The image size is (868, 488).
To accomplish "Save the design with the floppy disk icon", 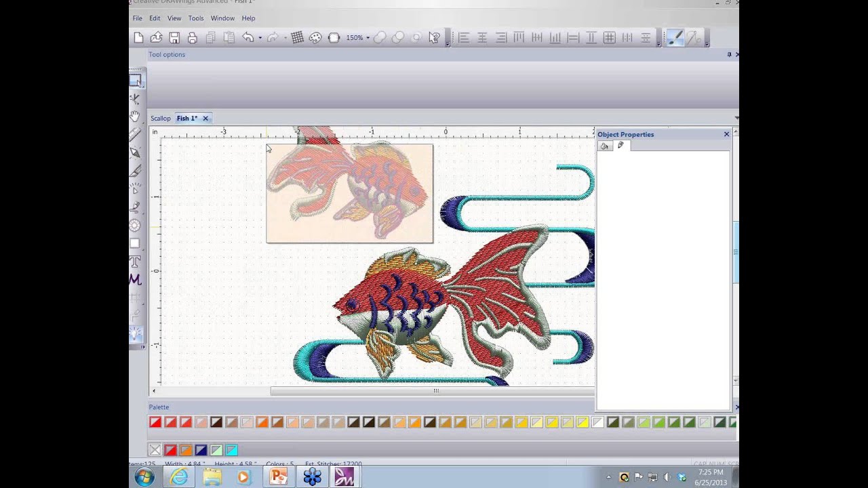I will pyautogui.click(x=174, y=38).
